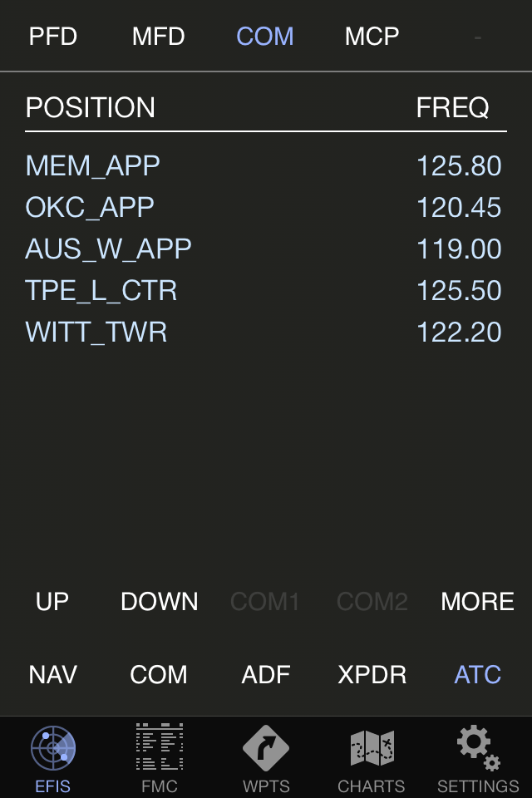Viewport: 532px width, 798px height.
Task: Select the top COM display tab
Action: click(x=265, y=37)
